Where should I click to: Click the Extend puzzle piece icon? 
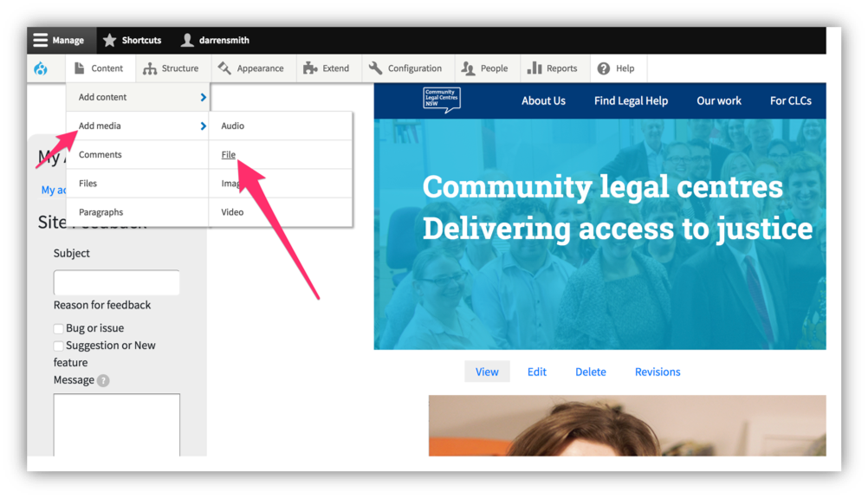click(x=310, y=68)
